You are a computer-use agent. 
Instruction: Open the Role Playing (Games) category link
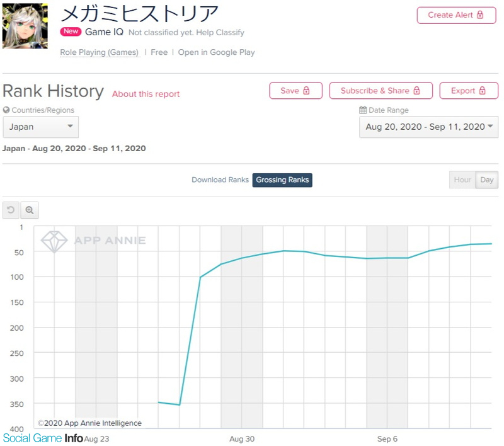[100, 52]
